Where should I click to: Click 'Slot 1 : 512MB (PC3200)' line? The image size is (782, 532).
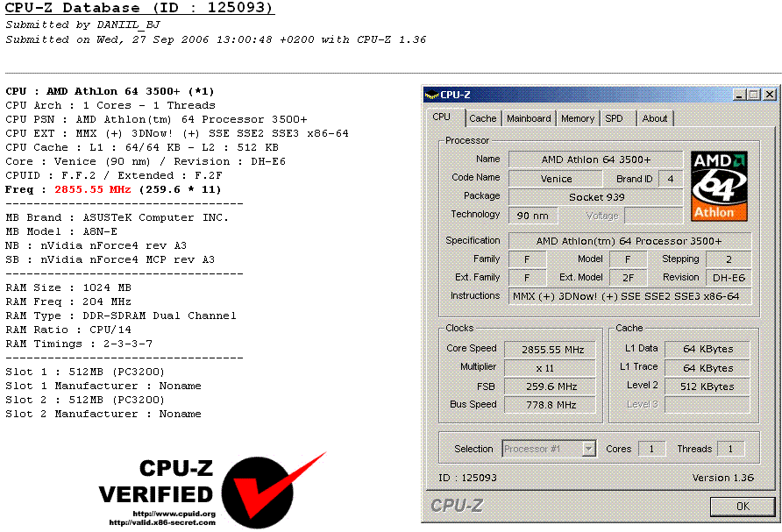pyautogui.click(x=85, y=372)
